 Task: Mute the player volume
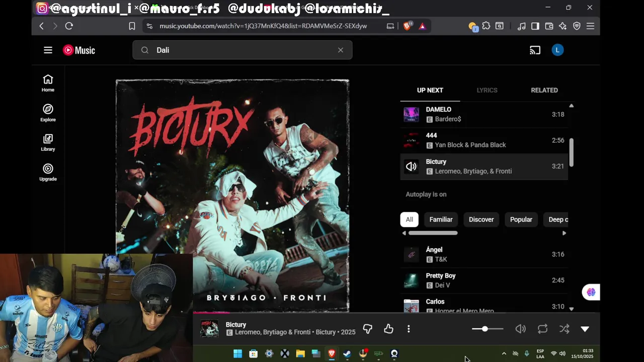pos(521,329)
